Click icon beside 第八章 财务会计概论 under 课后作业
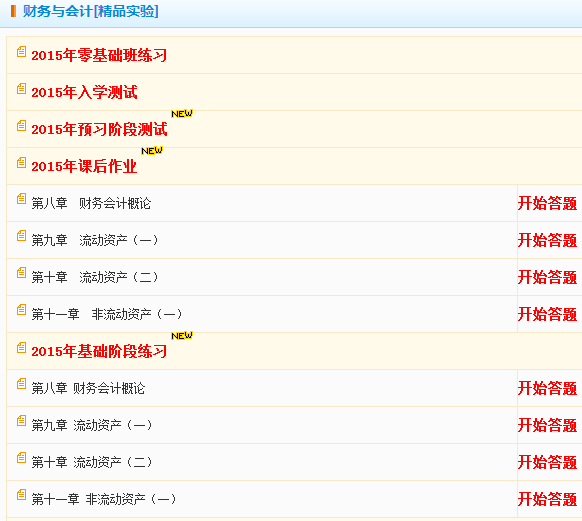The image size is (582, 521). point(22,199)
